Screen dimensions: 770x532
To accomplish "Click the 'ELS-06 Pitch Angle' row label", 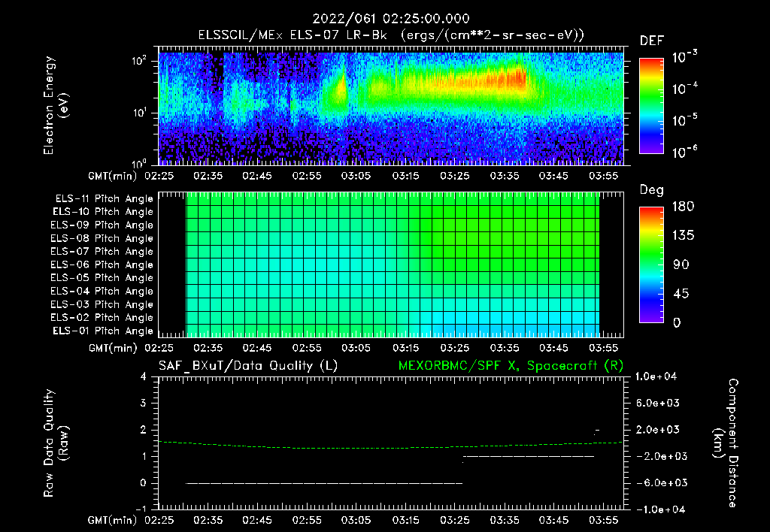I will (102, 265).
